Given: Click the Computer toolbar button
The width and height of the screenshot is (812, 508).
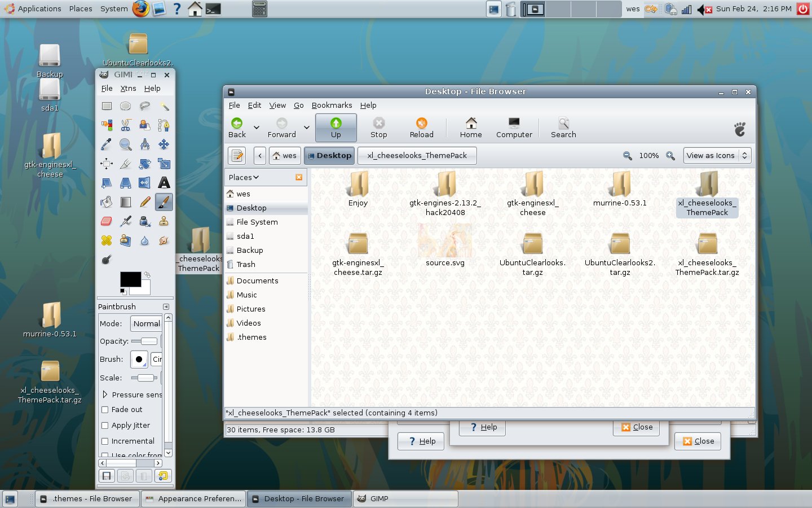Looking at the screenshot, I should [x=514, y=128].
